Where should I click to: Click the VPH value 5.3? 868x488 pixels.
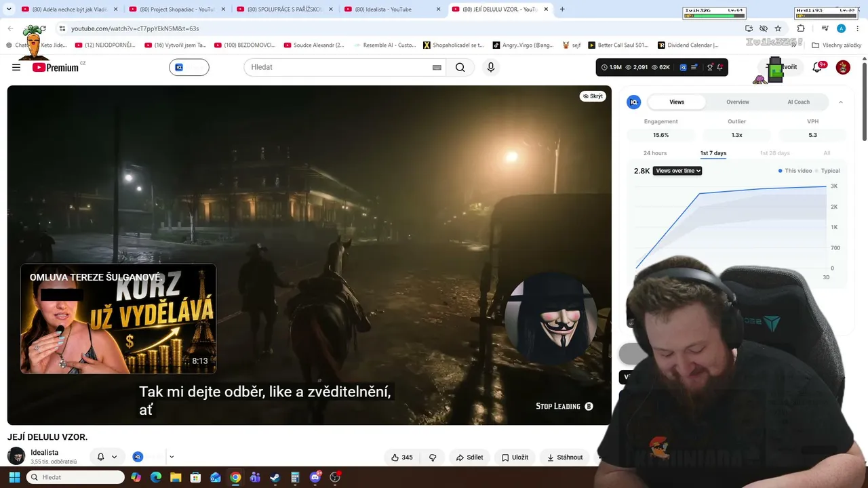(x=812, y=135)
